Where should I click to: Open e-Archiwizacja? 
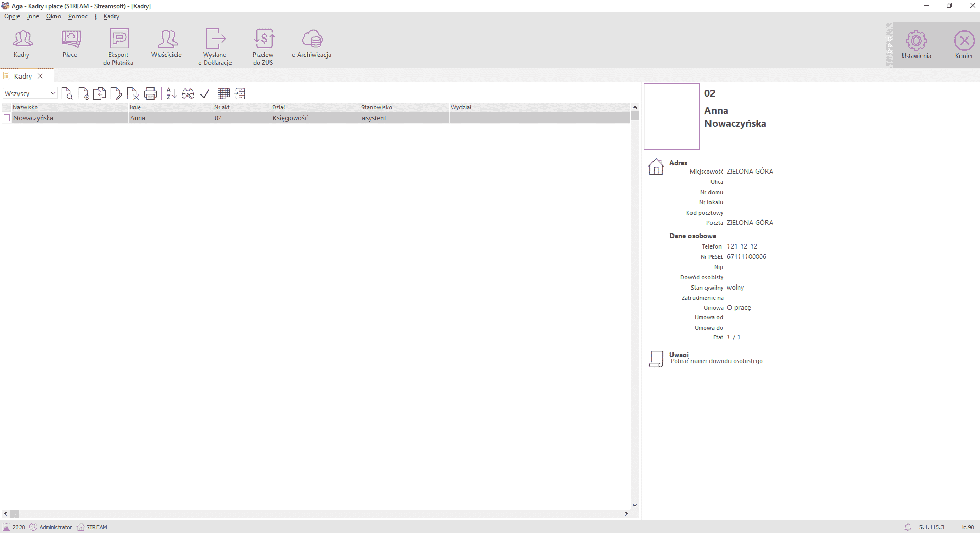(x=312, y=44)
